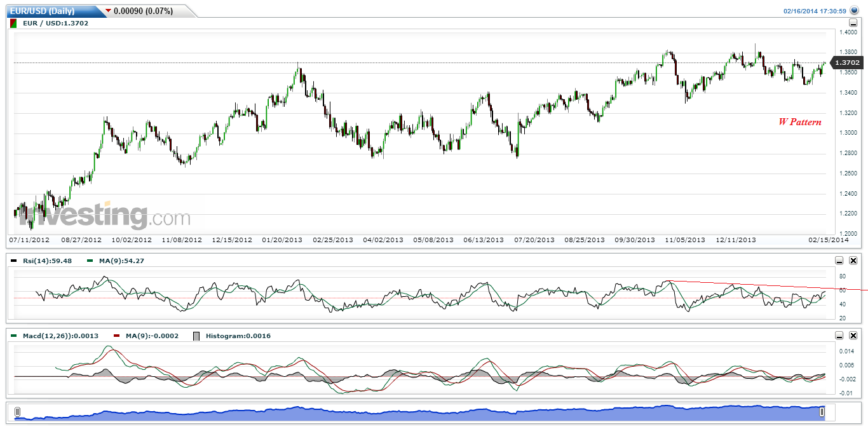Click the 02/15/2014 date on time axis
The height and width of the screenshot is (429, 868).
click(x=828, y=240)
